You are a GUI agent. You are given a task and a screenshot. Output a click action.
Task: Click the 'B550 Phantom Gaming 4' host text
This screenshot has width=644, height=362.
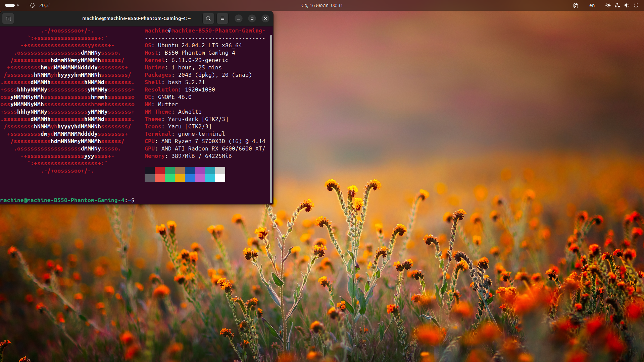pyautogui.click(x=200, y=53)
